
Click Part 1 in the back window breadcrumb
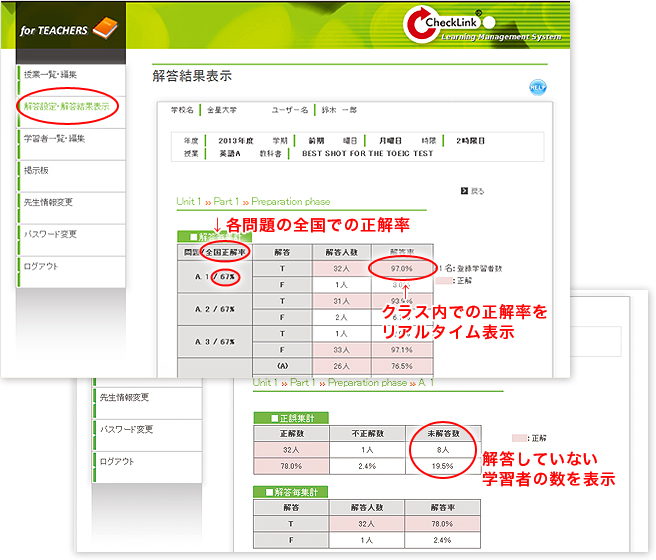tap(302, 383)
